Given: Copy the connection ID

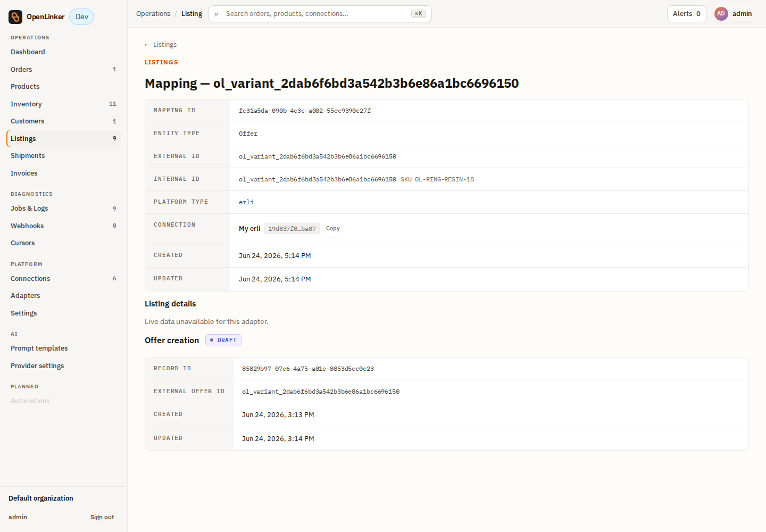Looking at the screenshot, I should (x=333, y=229).
